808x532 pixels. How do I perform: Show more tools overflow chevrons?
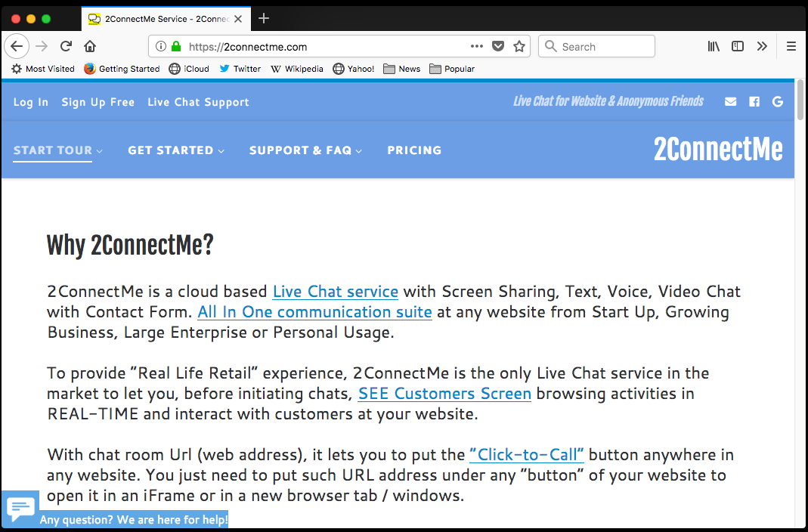(762, 46)
